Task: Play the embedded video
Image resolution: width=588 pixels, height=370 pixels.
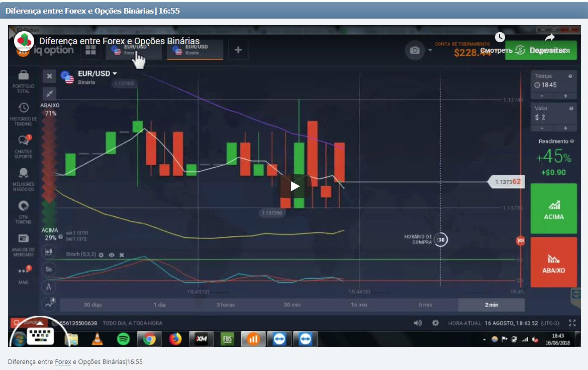Action: [x=295, y=186]
